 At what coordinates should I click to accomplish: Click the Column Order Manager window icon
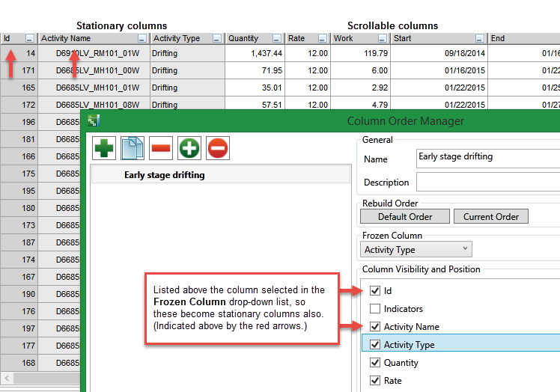pyautogui.click(x=94, y=121)
